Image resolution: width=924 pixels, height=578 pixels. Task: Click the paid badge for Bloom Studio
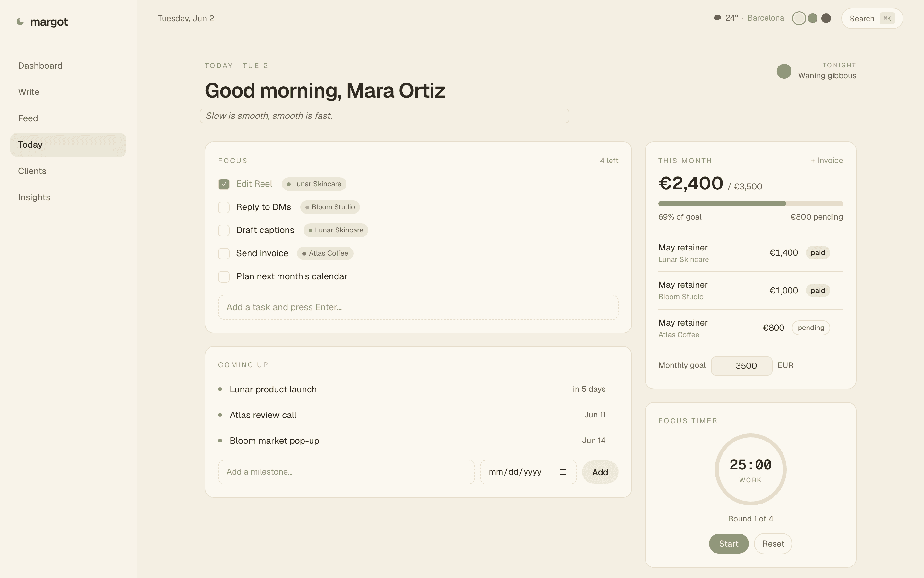817,291
